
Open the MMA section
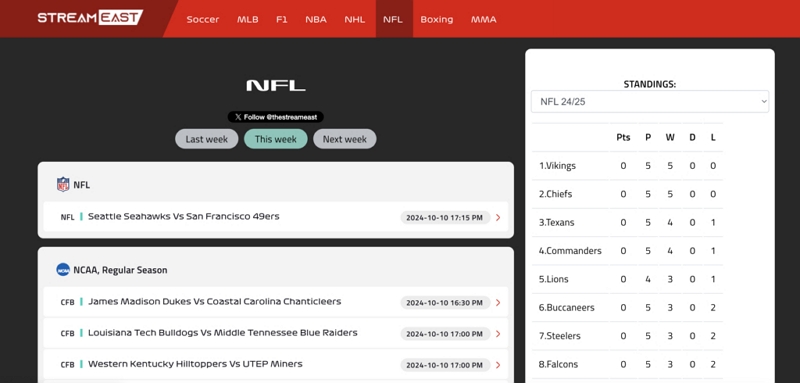(x=484, y=19)
